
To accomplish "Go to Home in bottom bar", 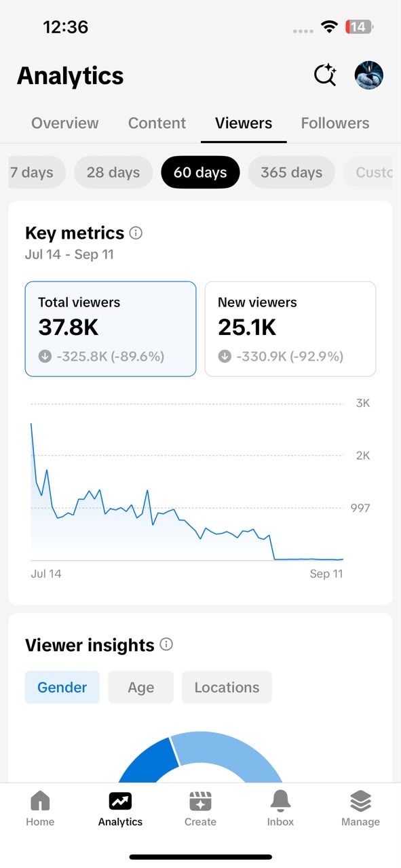I will point(40,809).
